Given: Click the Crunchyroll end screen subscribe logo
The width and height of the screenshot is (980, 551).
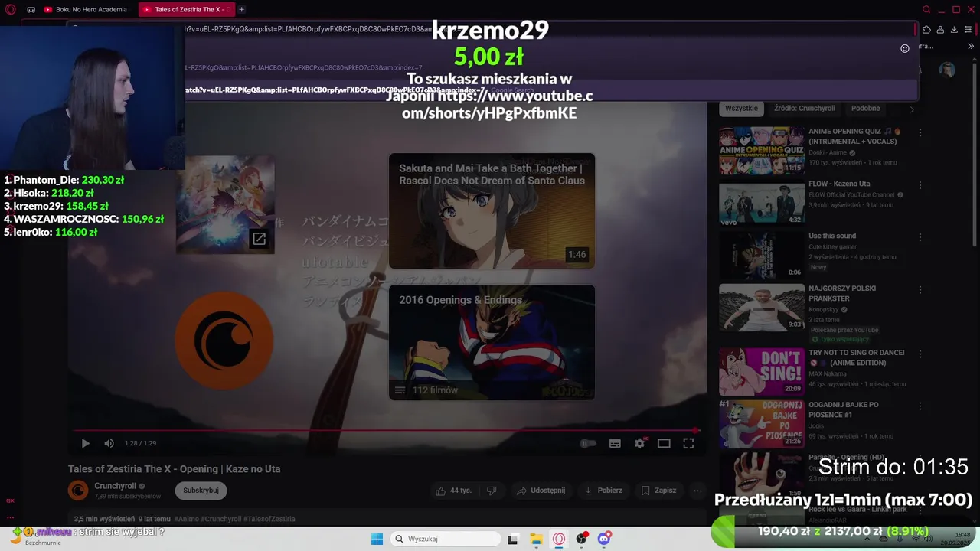Looking at the screenshot, I should pyautogui.click(x=224, y=341).
